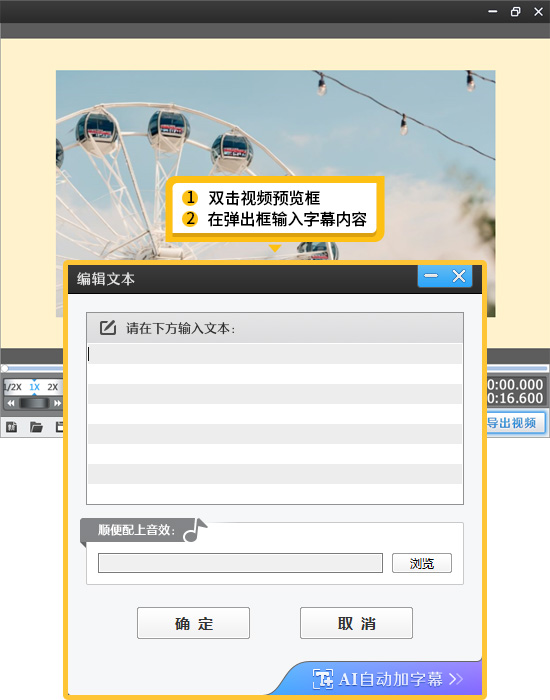550x700 pixels.
Task: Cancel with the 取消 button
Action: tap(356, 623)
